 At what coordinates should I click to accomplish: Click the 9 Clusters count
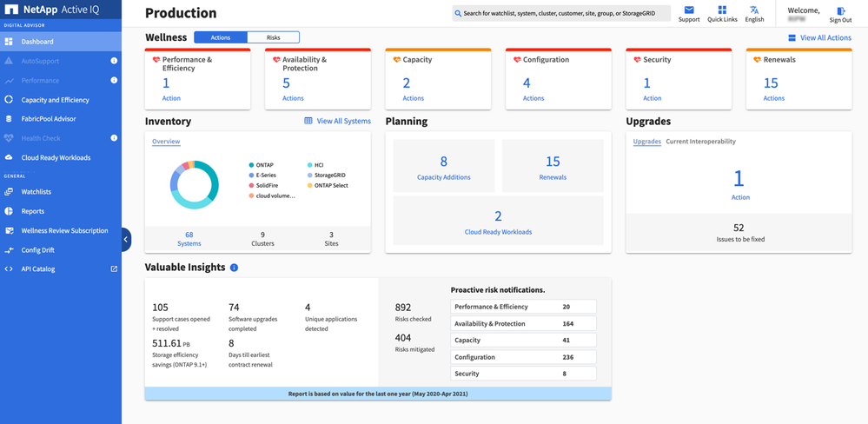(x=262, y=239)
